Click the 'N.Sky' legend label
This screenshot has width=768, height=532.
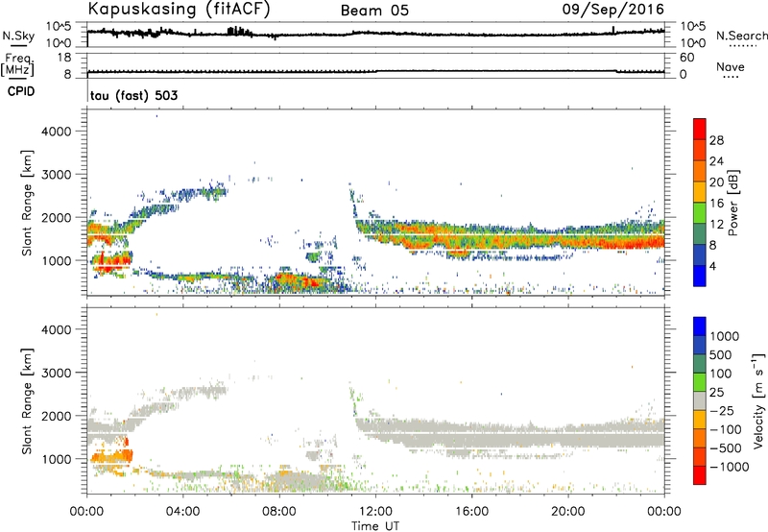[18, 36]
